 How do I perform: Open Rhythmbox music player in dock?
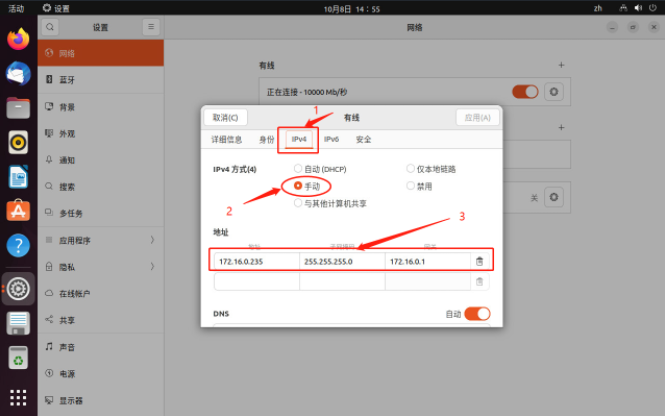click(x=18, y=142)
